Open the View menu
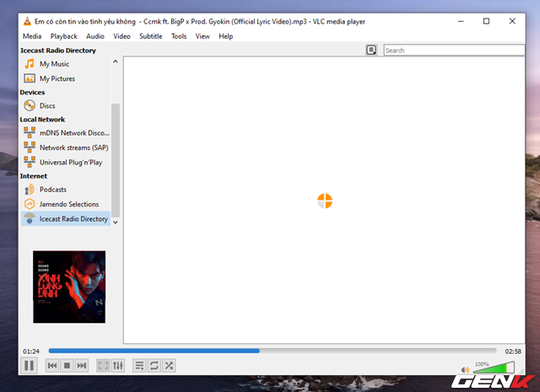Screen dimensions: 540x392 coord(202,36)
